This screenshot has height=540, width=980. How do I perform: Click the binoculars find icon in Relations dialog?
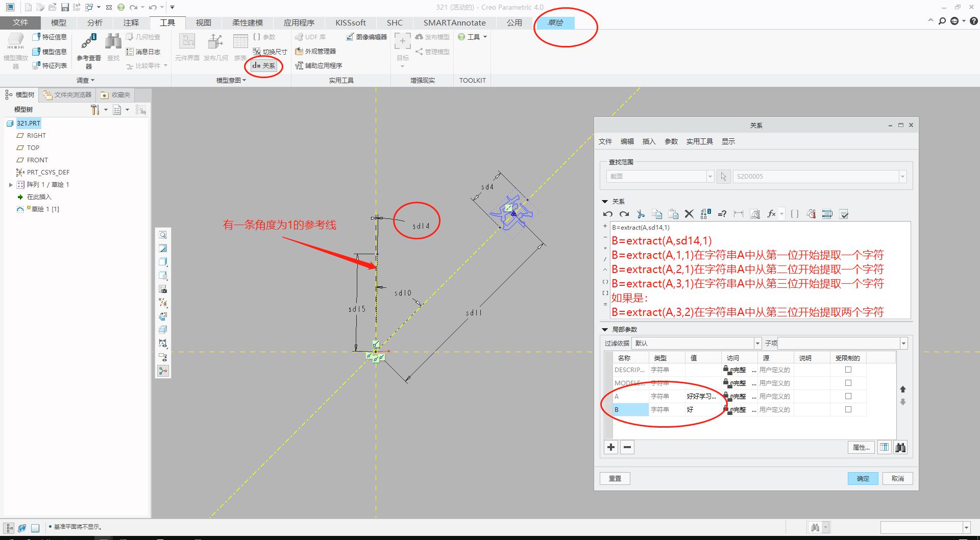(x=900, y=447)
